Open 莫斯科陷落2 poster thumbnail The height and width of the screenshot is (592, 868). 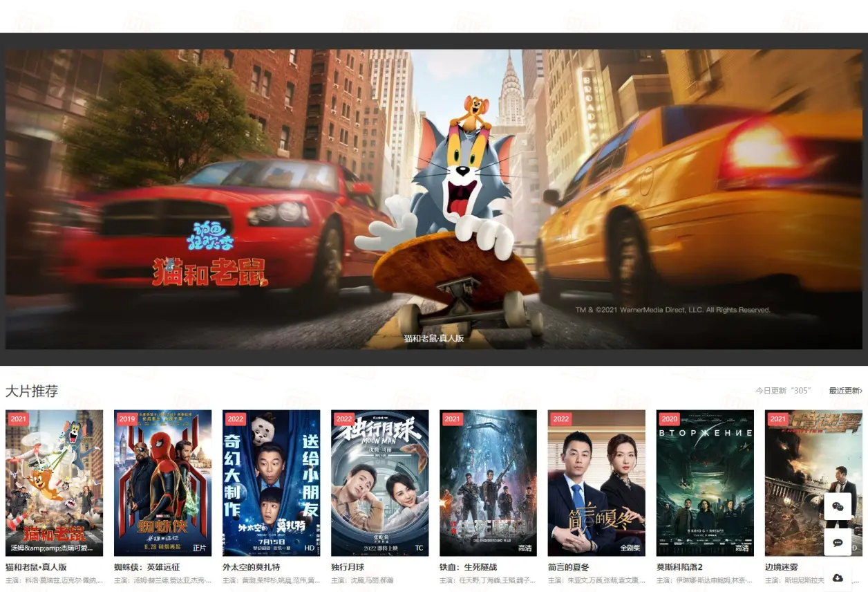705,483
